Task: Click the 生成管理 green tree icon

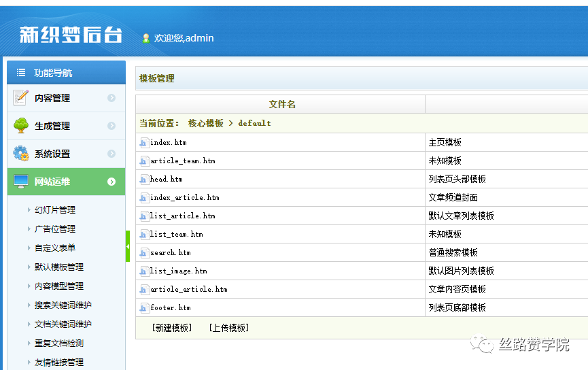Action: (20, 125)
